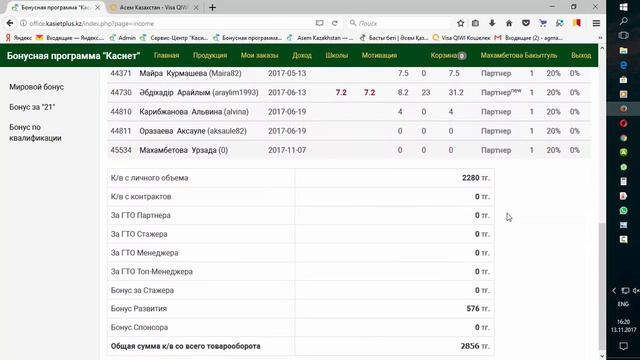Click the К/в с личного объема label
This screenshot has height=360, width=640.
click(149, 178)
